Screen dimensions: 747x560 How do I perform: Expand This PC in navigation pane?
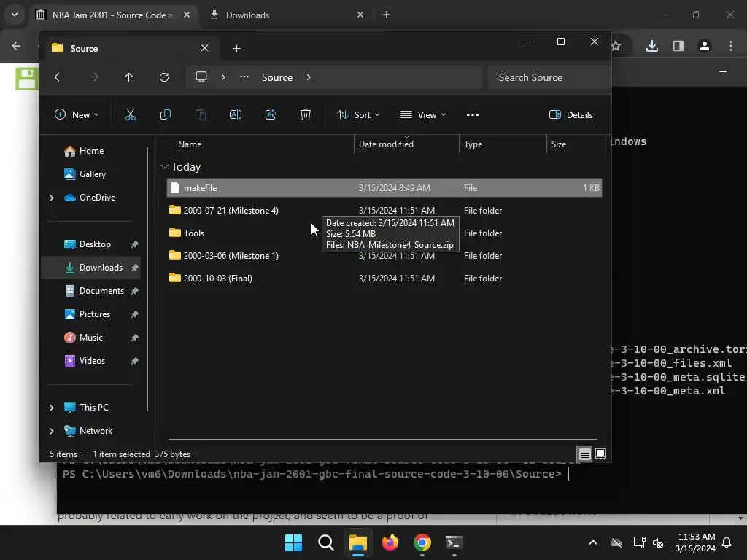click(x=52, y=408)
